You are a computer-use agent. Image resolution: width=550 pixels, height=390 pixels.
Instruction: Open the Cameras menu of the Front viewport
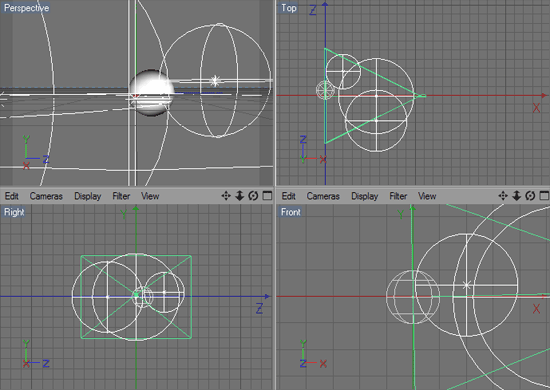pyautogui.click(x=323, y=196)
